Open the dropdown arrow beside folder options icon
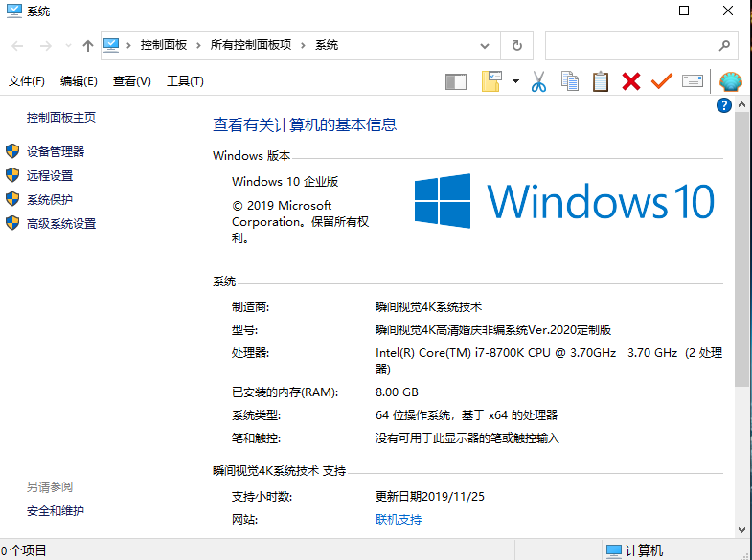752x560 pixels. tap(515, 81)
